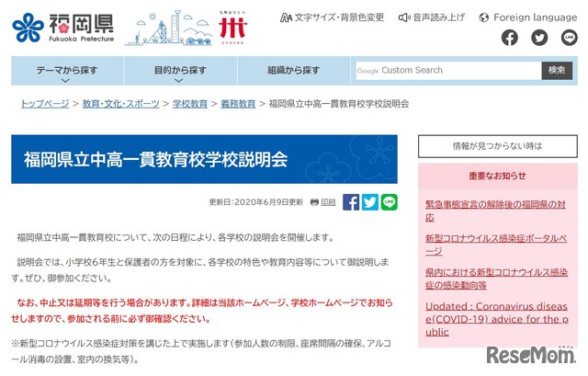
Task: Go to トップページ breadcrumb link
Action: [x=44, y=104]
